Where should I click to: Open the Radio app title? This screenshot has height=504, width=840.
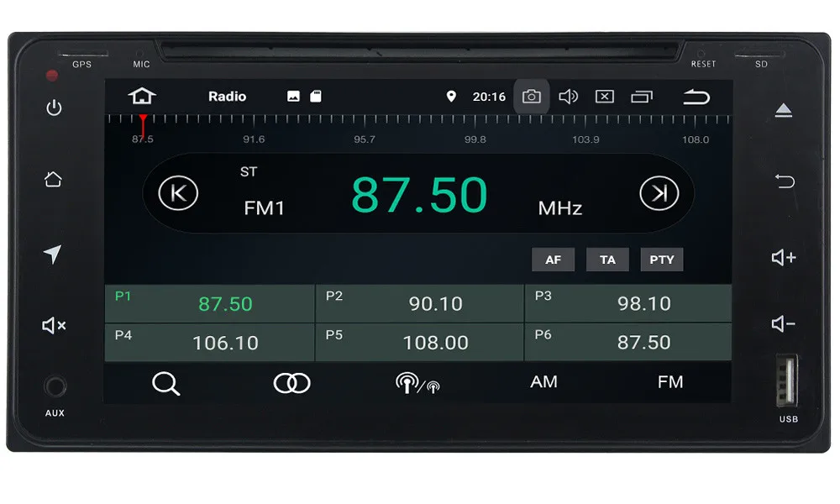tap(227, 96)
